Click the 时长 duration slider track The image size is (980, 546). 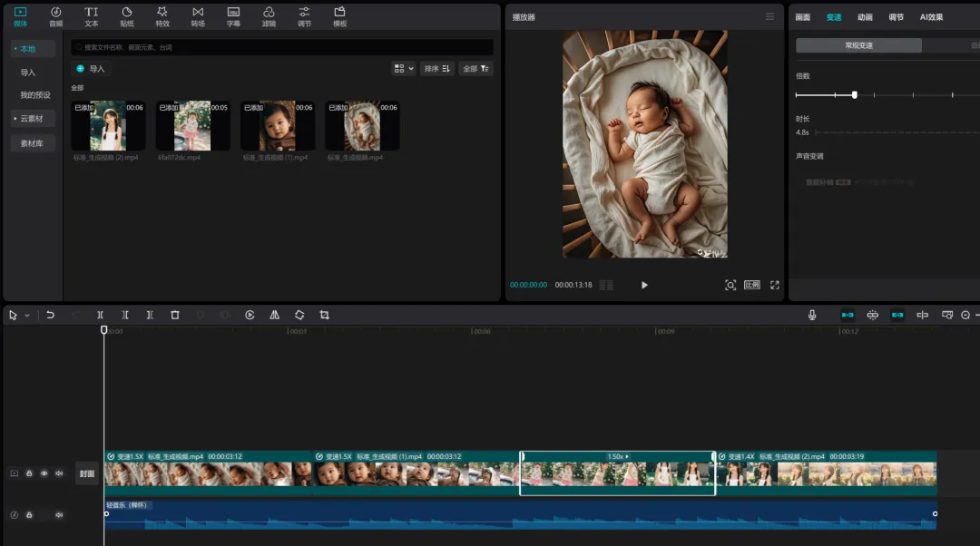[897, 132]
